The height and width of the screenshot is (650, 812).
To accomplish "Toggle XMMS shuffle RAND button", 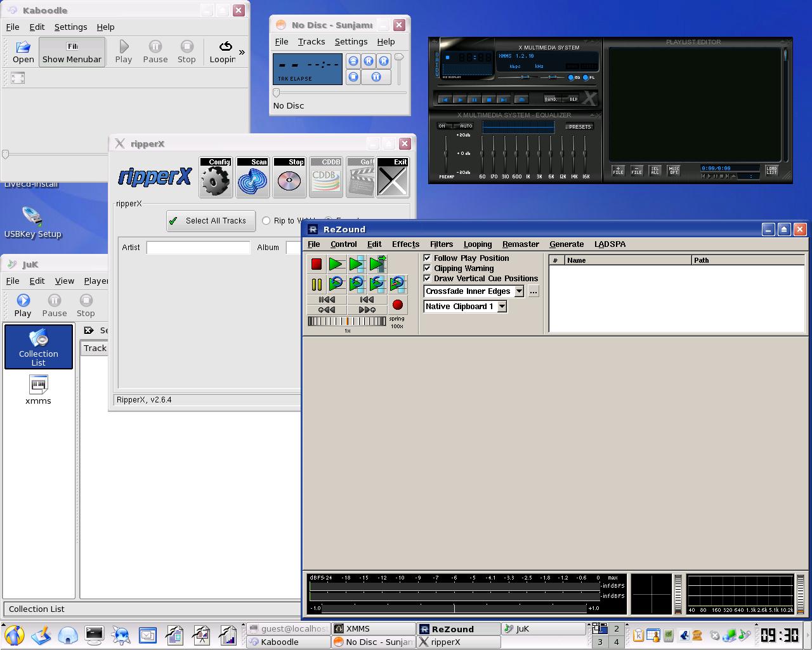I will (551, 99).
